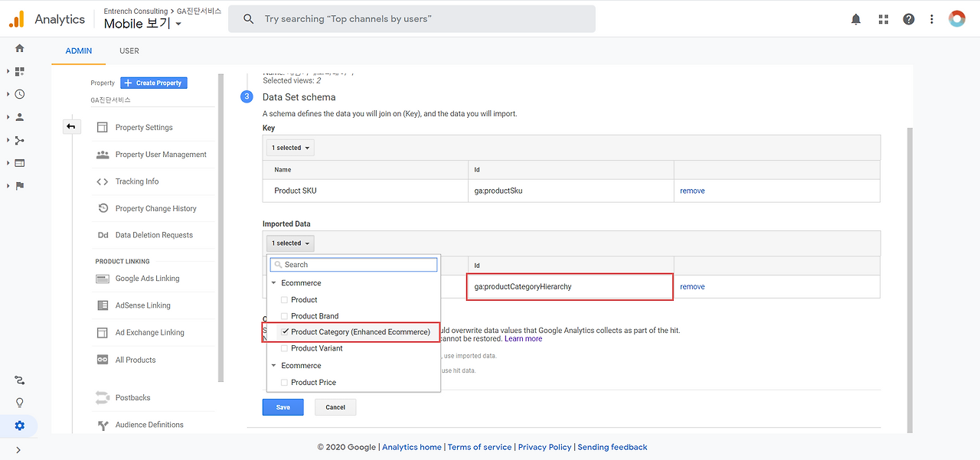Click the Discover lightbulb icon
The image size is (980, 460).
coord(20,403)
